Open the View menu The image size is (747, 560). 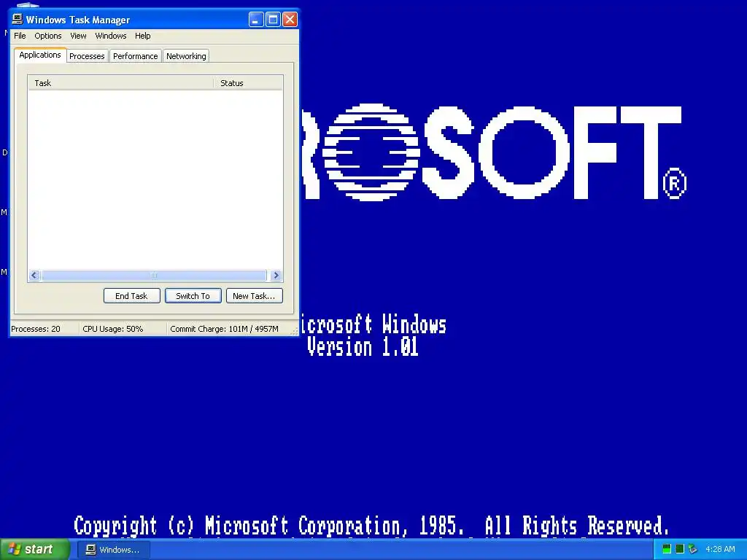(78, 36)
